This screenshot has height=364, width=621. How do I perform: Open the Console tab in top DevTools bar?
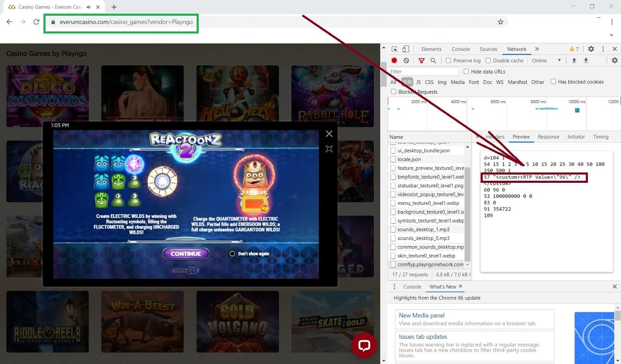click(x=461, y=49)
